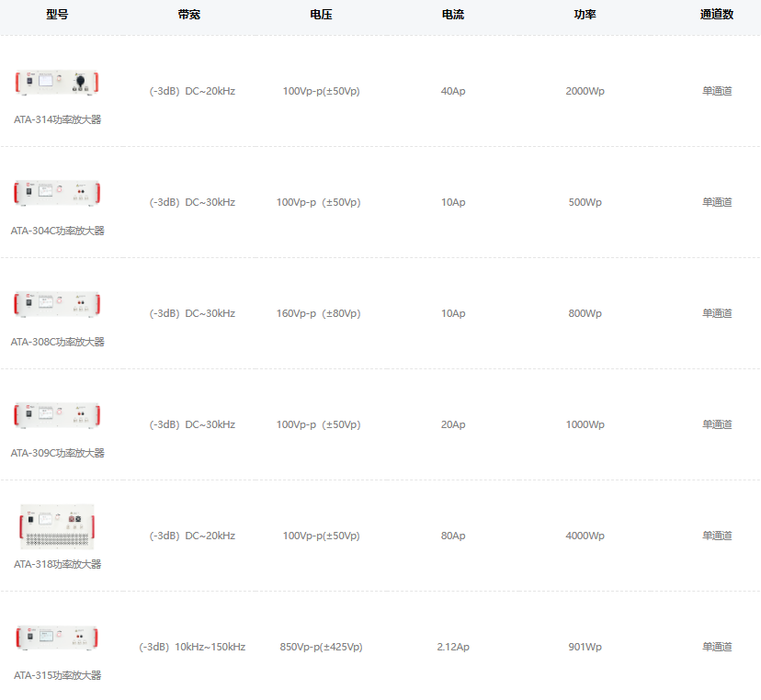Click the ATA-315 power amplifier product image
761x700 pixels.
pyautogui.click(x=57, y=638)
